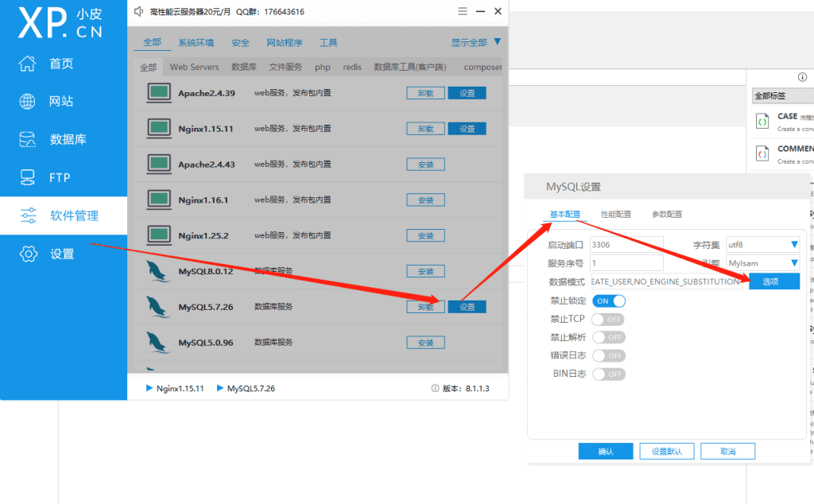Open 设置 for MySQL5.7.26
The height and width of the screenshot is (504, 814).
467,307
